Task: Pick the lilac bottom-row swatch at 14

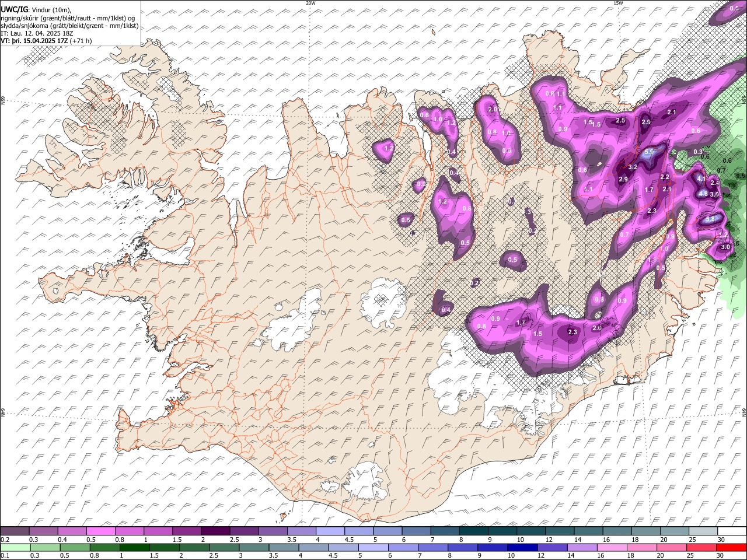Action: tap(582, 547)
